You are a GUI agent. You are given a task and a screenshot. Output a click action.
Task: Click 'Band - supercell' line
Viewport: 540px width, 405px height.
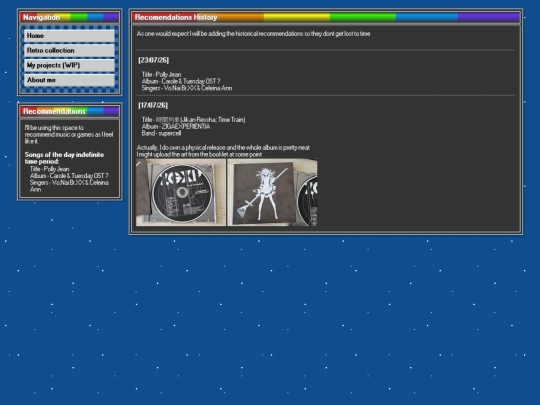161,133
